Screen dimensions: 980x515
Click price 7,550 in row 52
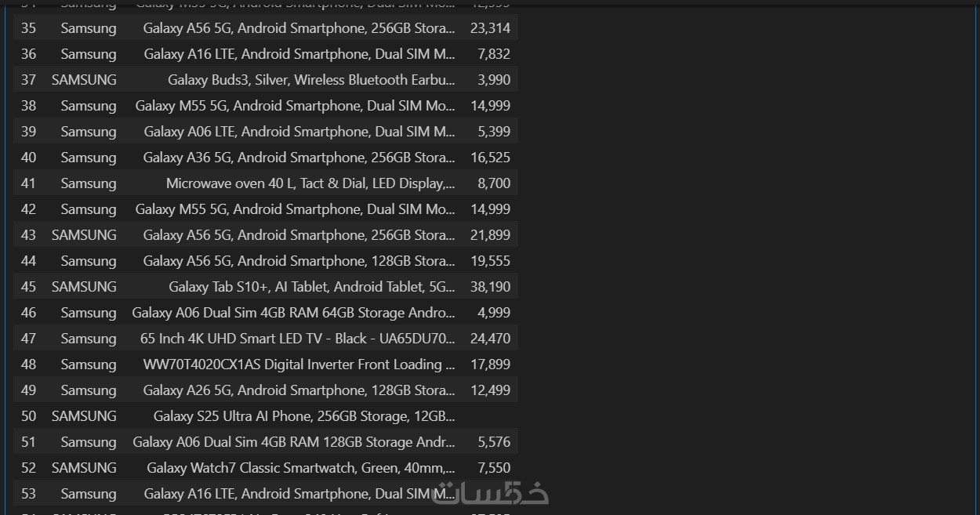pyautogui.click(x=494, y=468)
